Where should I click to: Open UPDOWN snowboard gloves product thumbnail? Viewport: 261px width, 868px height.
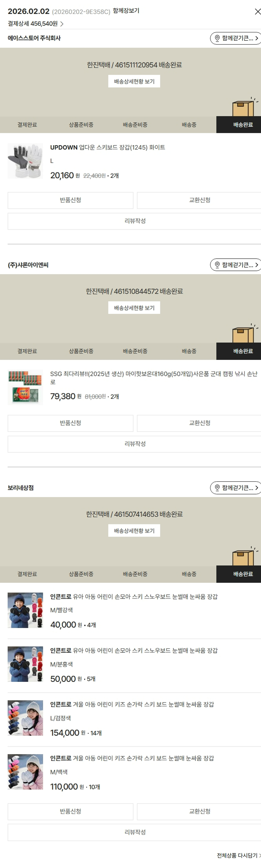tap(25, 161)
